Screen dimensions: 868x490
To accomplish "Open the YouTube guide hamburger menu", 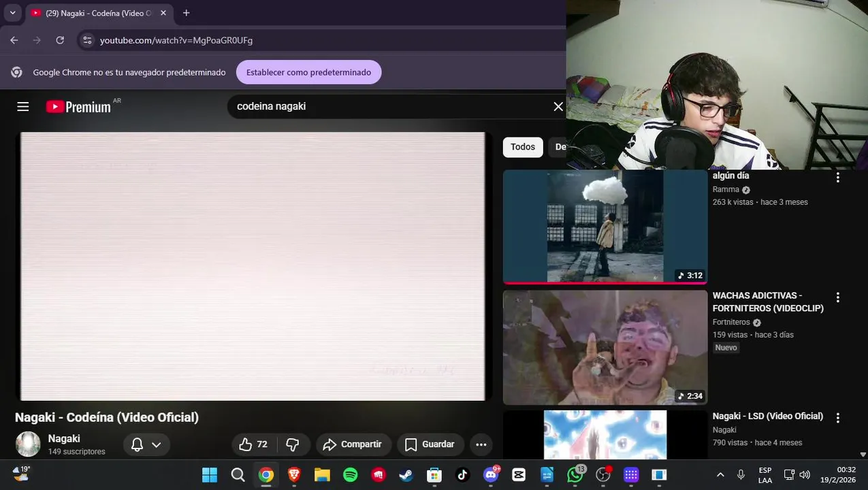I will point(23,106).
